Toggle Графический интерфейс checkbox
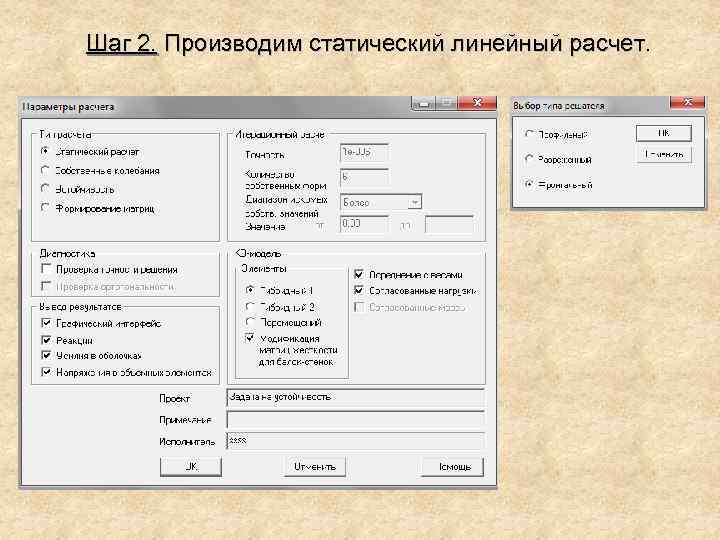This screenshot has height=540, width=720. pos(46,323)
